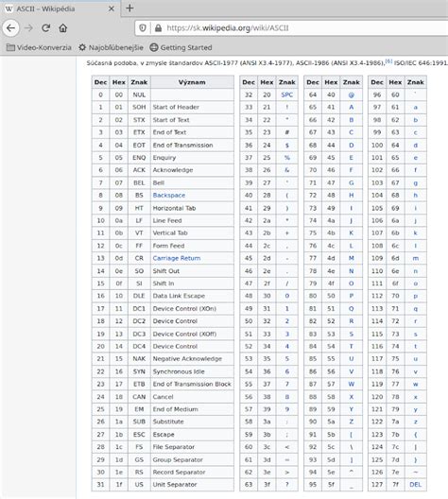Open the SPC character link
448x499 pixels.
click(287, 95)
